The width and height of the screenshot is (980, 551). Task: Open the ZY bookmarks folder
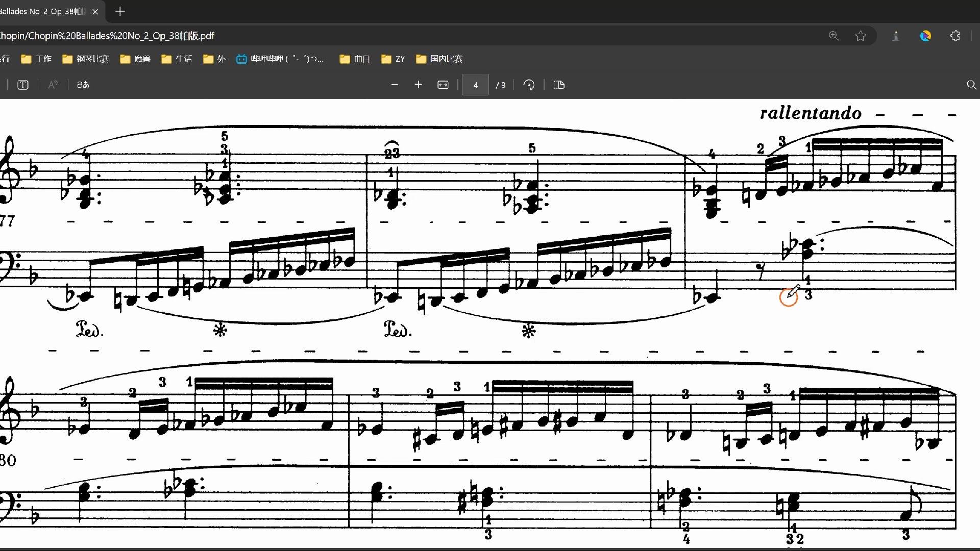coord(393,59)
